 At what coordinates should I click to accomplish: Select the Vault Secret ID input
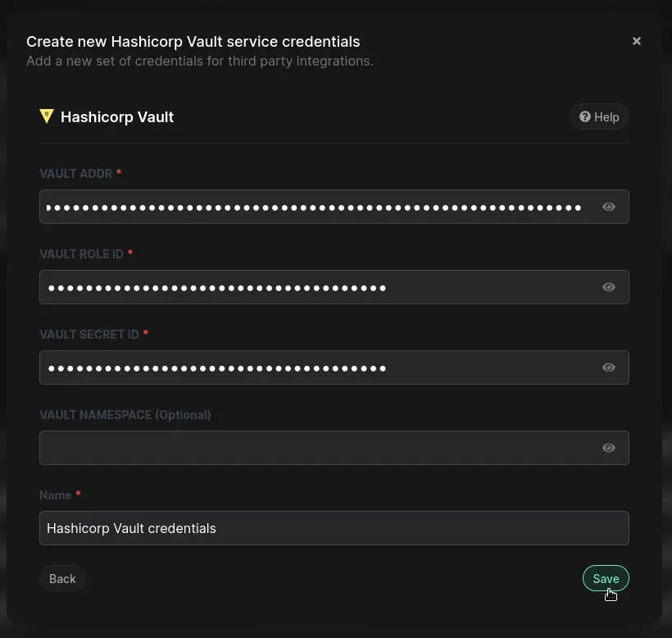316,367
